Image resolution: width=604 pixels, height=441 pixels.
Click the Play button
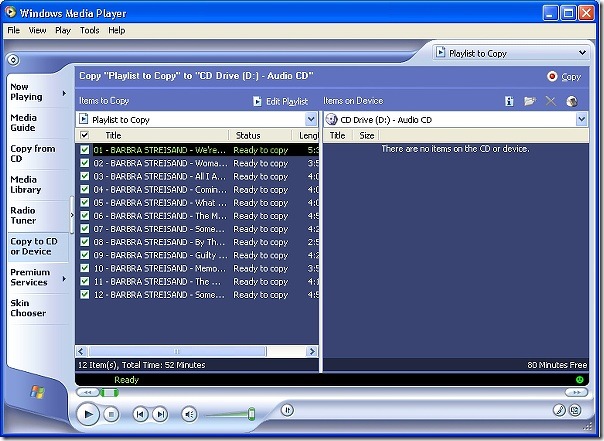click(88, 414)
